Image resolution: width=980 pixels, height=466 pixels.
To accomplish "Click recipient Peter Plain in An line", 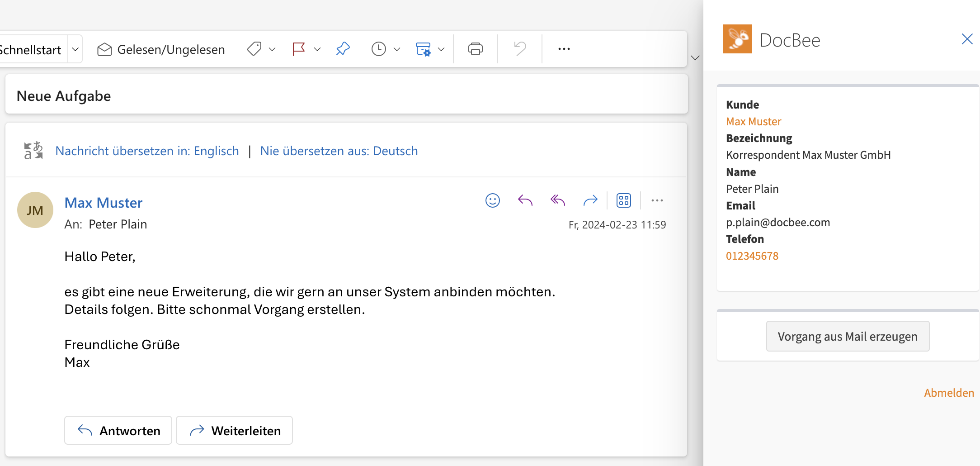I will coord(118,224).
